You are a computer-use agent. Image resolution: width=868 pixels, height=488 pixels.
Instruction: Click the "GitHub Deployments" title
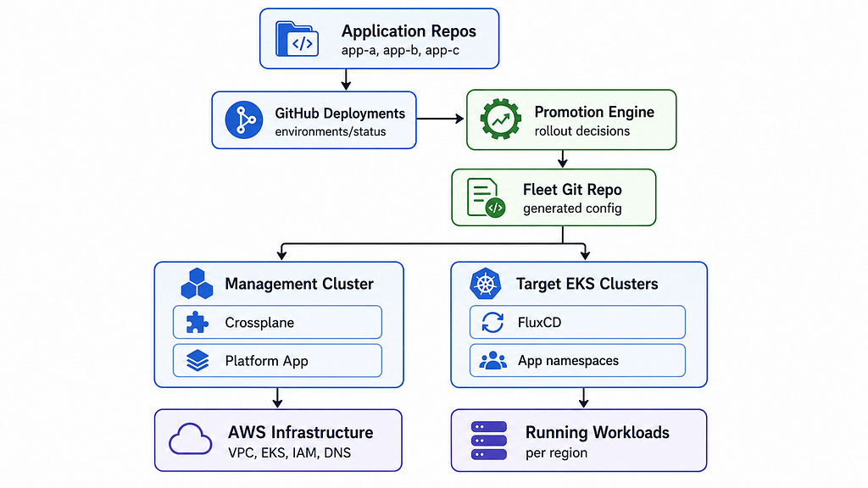340,114
